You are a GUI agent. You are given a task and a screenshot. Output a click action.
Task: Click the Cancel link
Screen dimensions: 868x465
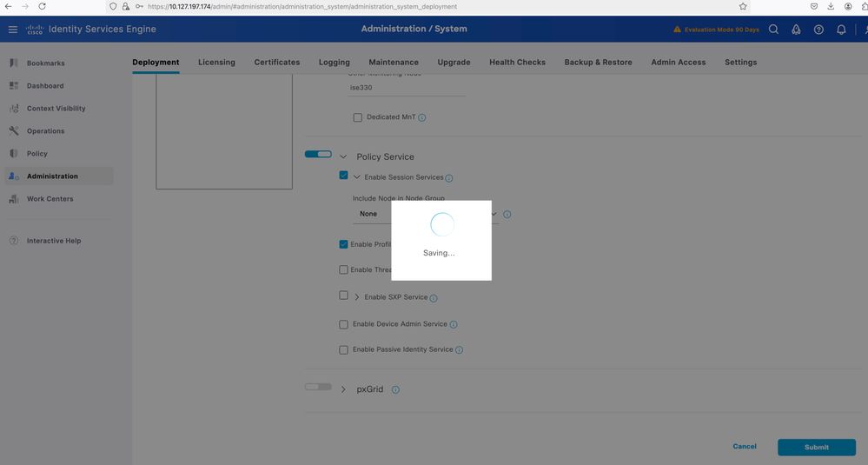click(x=745, y=446)
